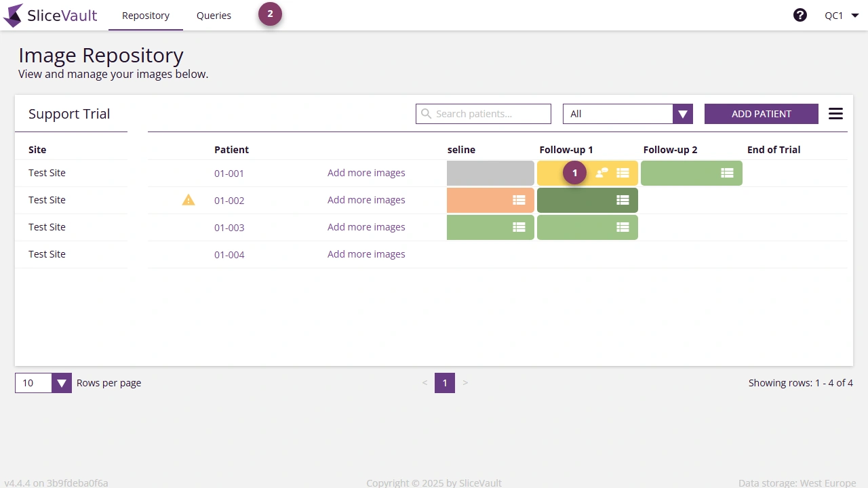Viewport: 868px width, 488px height.
Task: Click the next page arrow
Action: pyautogui.click(x=465, y=383)
